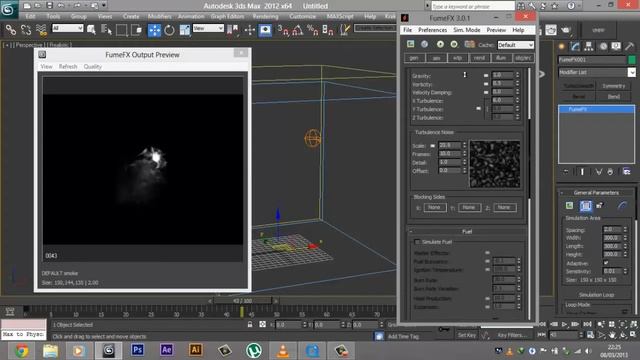Click the Set Key button
Screen dimensions: 640x360
click(467, 335)
